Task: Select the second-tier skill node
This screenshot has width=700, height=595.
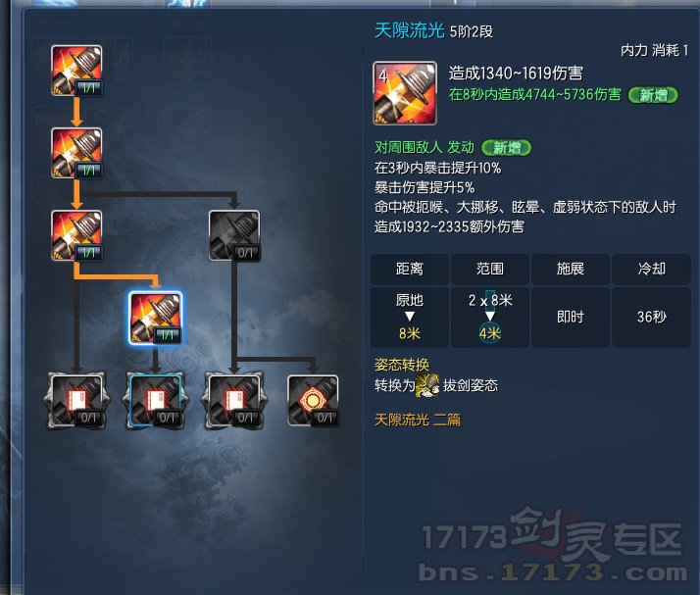Action: 76,153
